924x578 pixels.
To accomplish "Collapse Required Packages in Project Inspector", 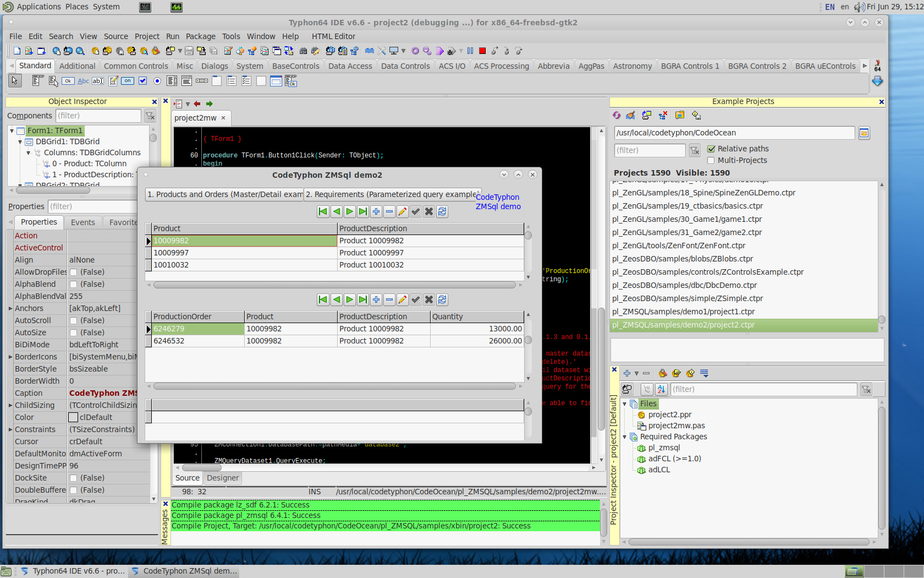I will coord(625,437).
